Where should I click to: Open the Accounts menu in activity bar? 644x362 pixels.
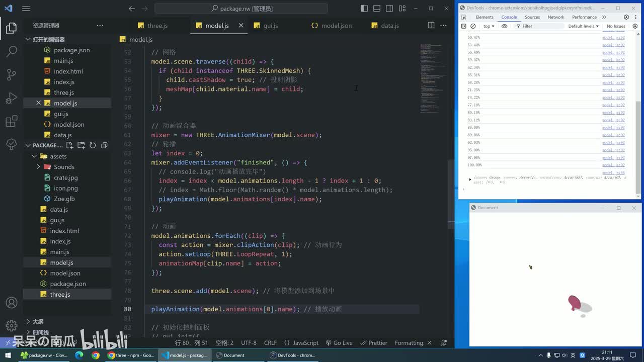click(x=11, y=303)
